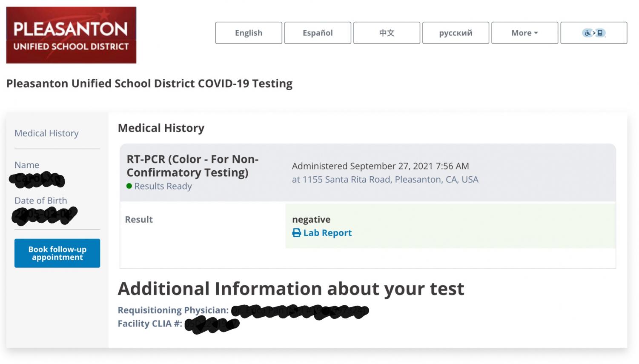Click Book follow-up appointment button
Viewport: 639px width, 364px height.
[x=57, y=253]
